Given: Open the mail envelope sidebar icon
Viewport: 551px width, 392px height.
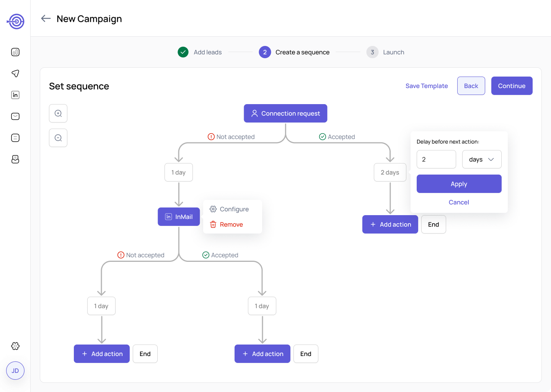Looking at the screenshot, I should [15, 116].
